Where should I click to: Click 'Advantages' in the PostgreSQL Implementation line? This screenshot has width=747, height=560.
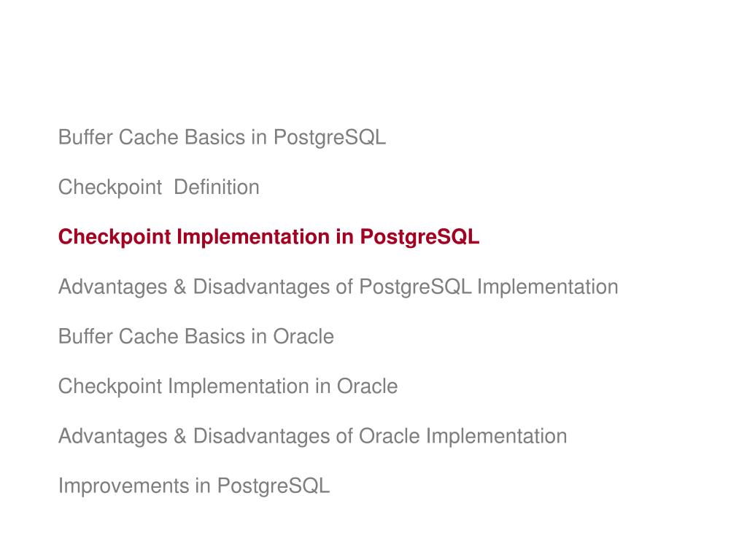pyautogui.click(x=113, y=287)
